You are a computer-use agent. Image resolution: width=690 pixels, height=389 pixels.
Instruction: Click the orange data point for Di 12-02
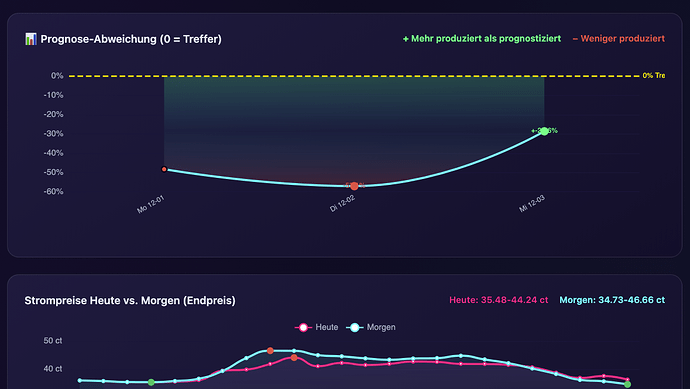[x=354, y=186]
